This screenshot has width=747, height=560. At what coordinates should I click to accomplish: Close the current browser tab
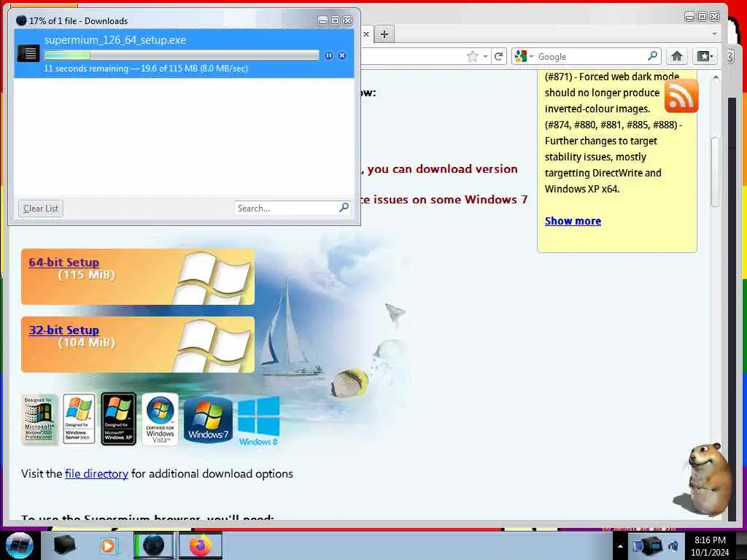coord(366,34)
